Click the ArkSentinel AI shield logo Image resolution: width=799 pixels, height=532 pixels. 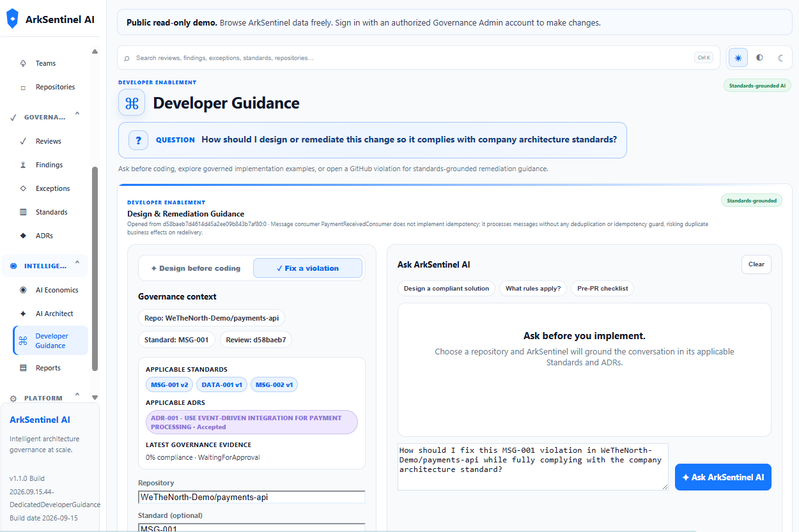click(x=12, y=19)
